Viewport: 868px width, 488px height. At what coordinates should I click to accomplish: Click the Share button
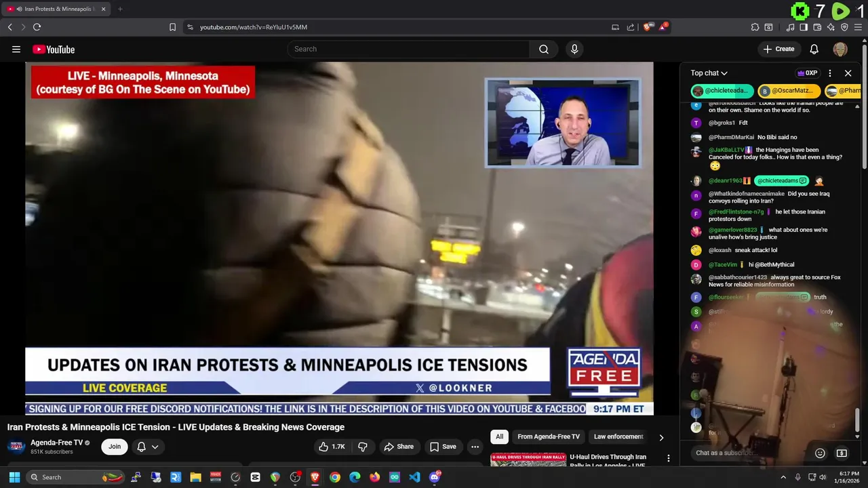(398, 447)
